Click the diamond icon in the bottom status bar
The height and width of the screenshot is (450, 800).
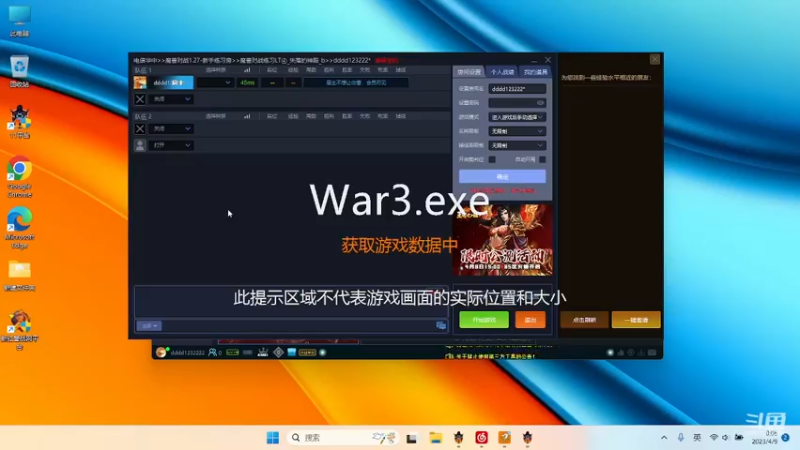[x=278, y=352]
